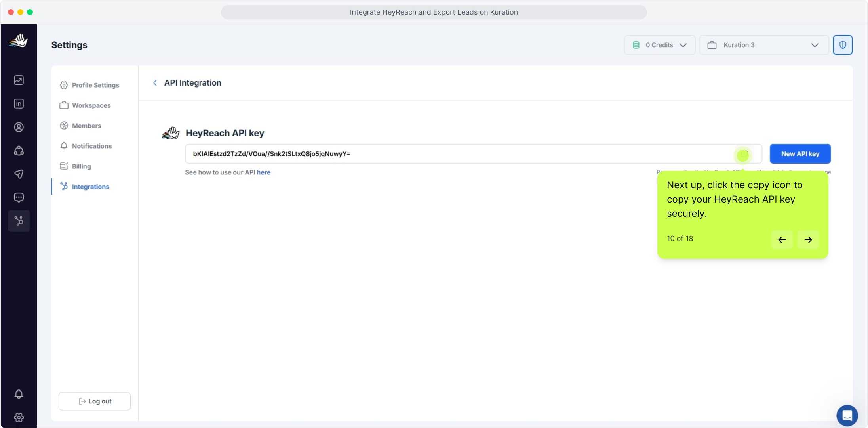Click the green credits stack icon
This screenshot has width=868, height=428.
point(636,45)
